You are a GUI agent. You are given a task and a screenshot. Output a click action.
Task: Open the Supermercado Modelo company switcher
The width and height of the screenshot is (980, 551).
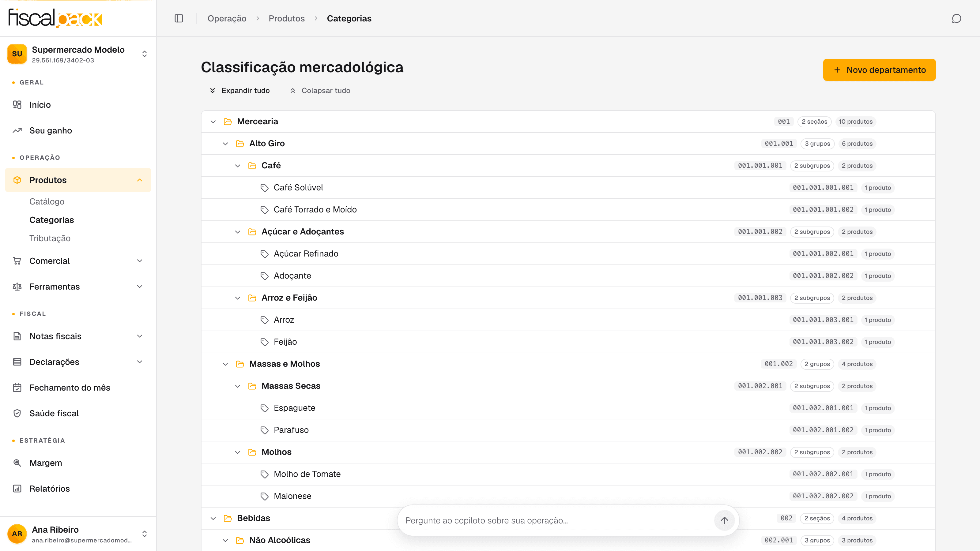pyautogui.click(x=78, y=54)
